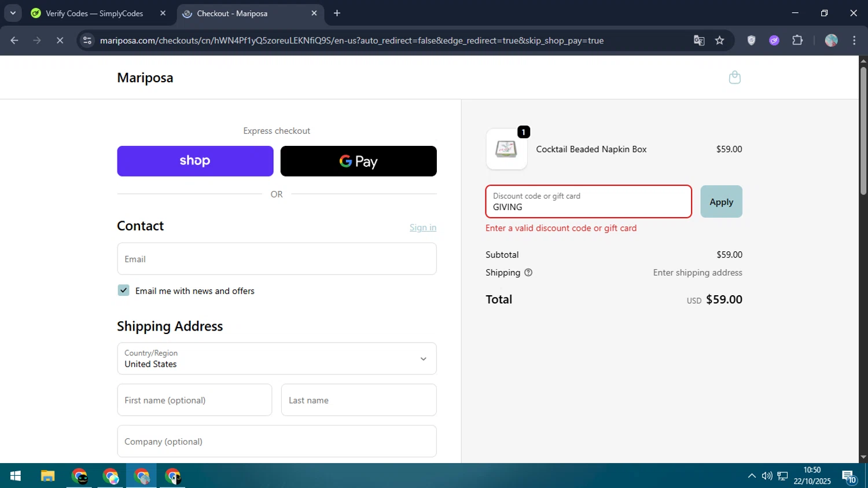Click the shipping info help icon
Screen dimensions: 868x488
point(528,273)
